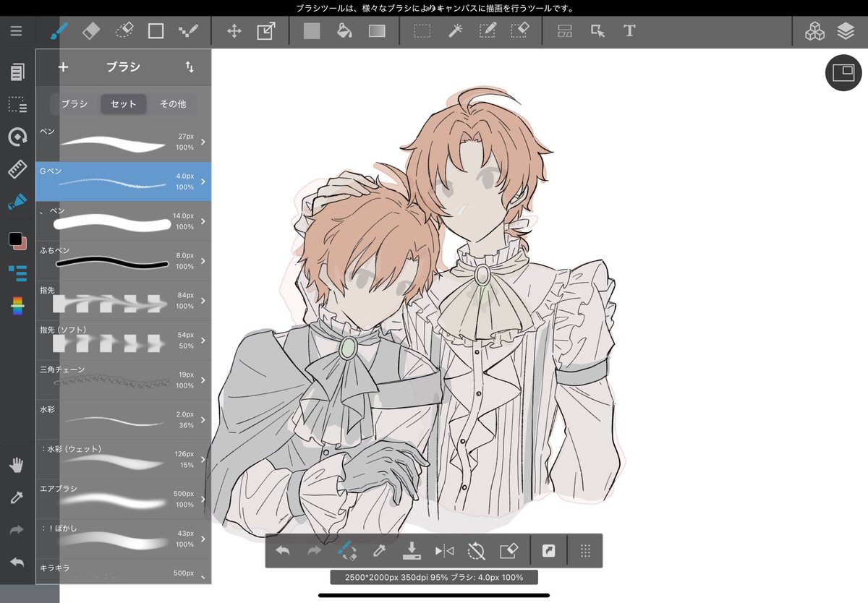Tap the background pink color swatch
868x603 pixels.
[x=22, y=244]
